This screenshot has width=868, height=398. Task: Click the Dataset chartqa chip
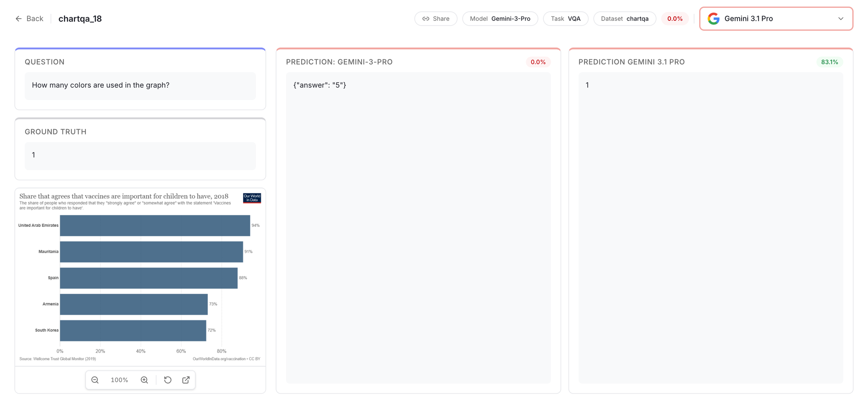click(x=625, y=19)
